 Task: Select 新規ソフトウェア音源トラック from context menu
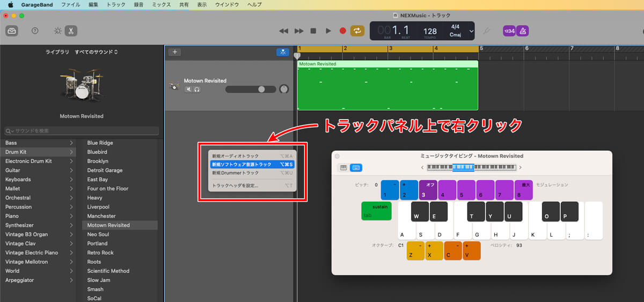point(252,165)
